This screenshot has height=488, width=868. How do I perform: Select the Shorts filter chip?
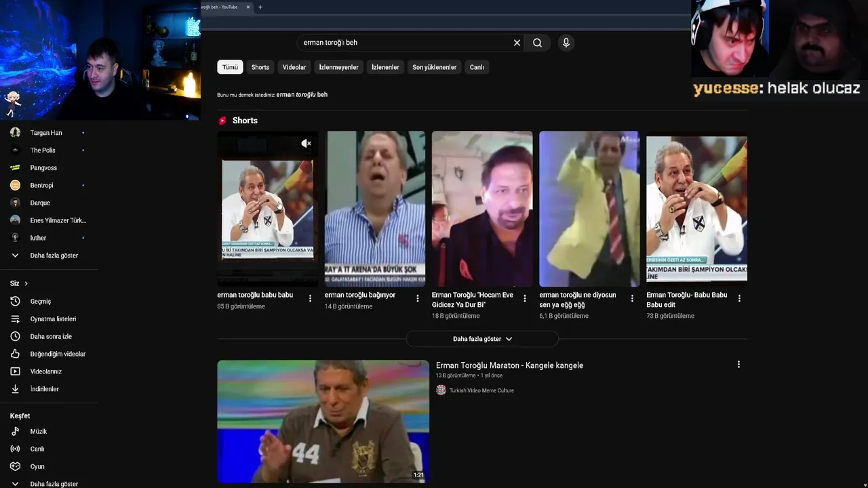pyautogui.click(x=260, y=67)
